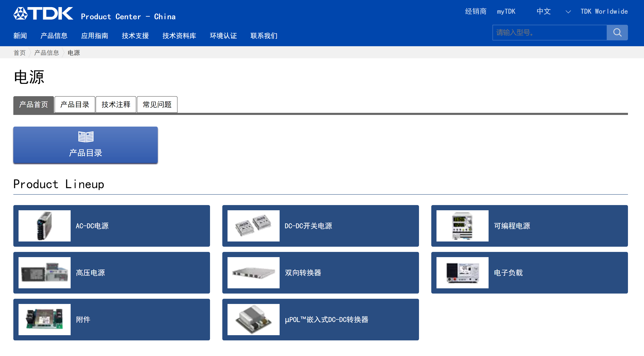
Task: Switch to the 常见问题 tab
Action: (x=157, y=105)
